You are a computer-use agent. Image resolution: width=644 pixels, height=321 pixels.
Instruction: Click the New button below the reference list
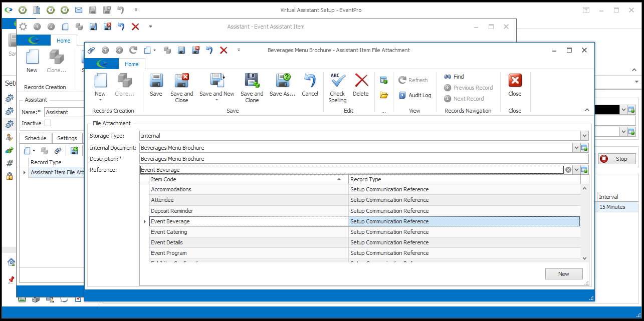coord(564,274)
